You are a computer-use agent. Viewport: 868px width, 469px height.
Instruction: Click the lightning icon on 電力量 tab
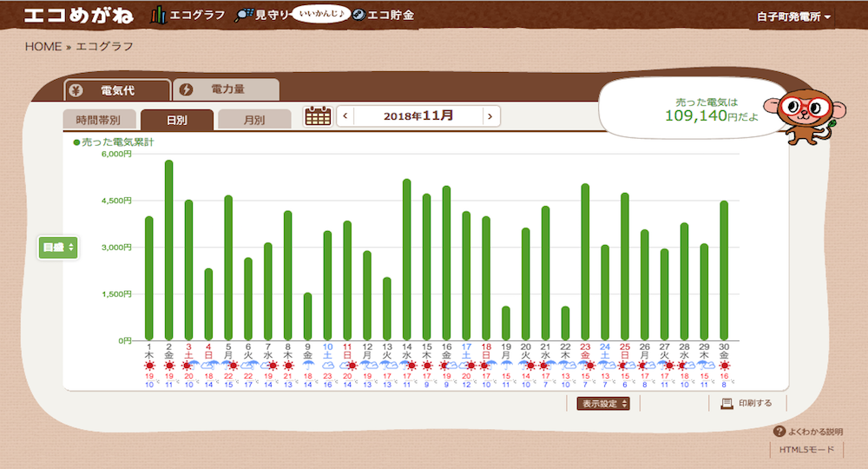click(186, 89)
